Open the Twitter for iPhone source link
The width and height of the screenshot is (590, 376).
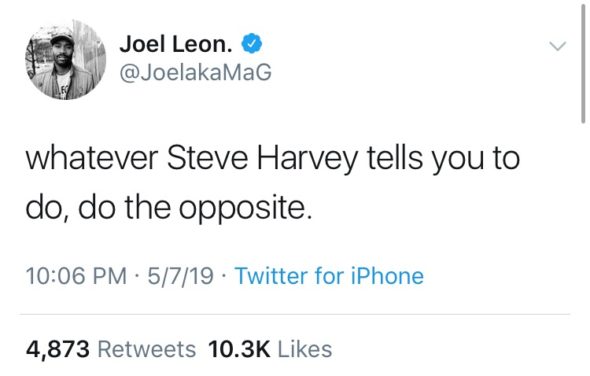tap(329, 276)
